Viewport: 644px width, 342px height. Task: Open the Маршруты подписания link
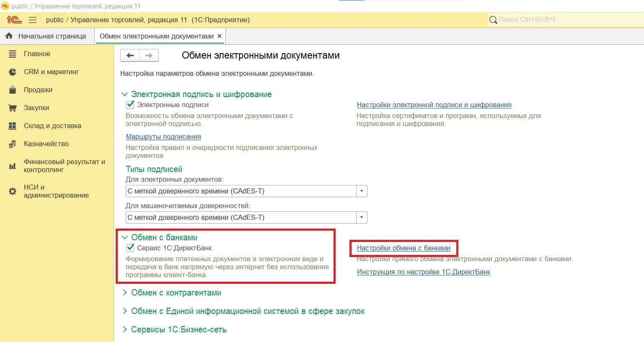coord(163,137)
